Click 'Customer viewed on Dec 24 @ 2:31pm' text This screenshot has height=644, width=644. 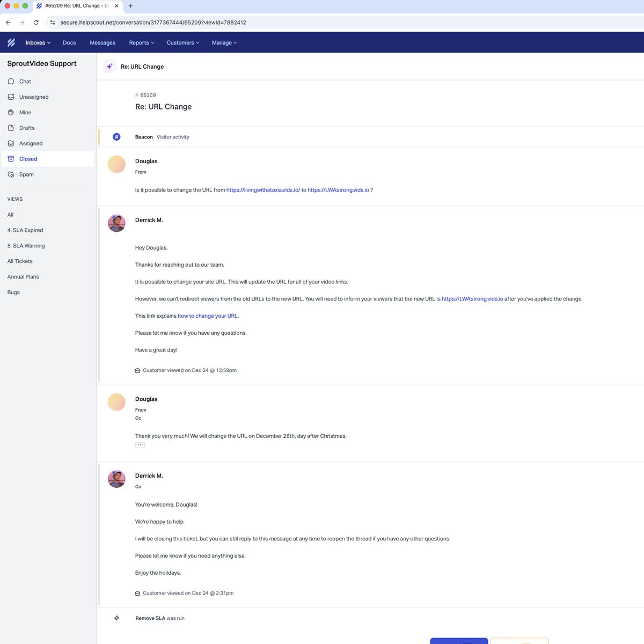click(x=188, y=593)
